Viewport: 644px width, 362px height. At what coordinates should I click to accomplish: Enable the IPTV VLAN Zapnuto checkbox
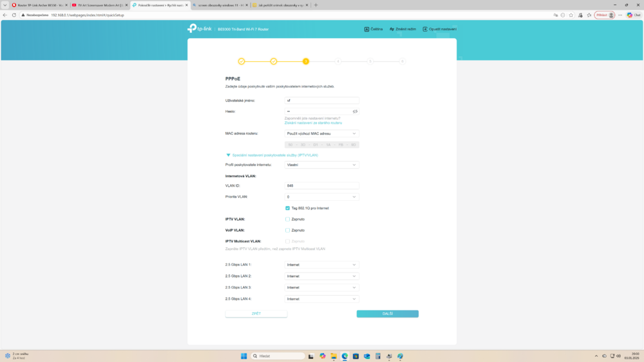click(288, 219)
